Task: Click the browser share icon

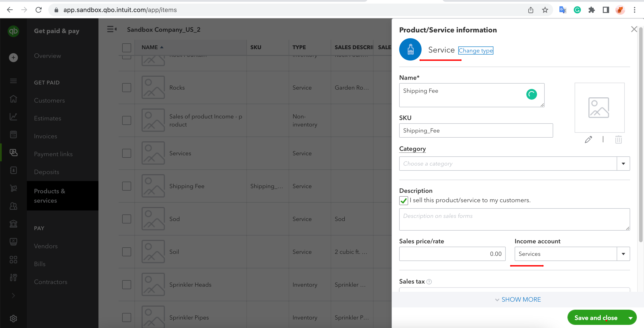Action: click(531, 10)
